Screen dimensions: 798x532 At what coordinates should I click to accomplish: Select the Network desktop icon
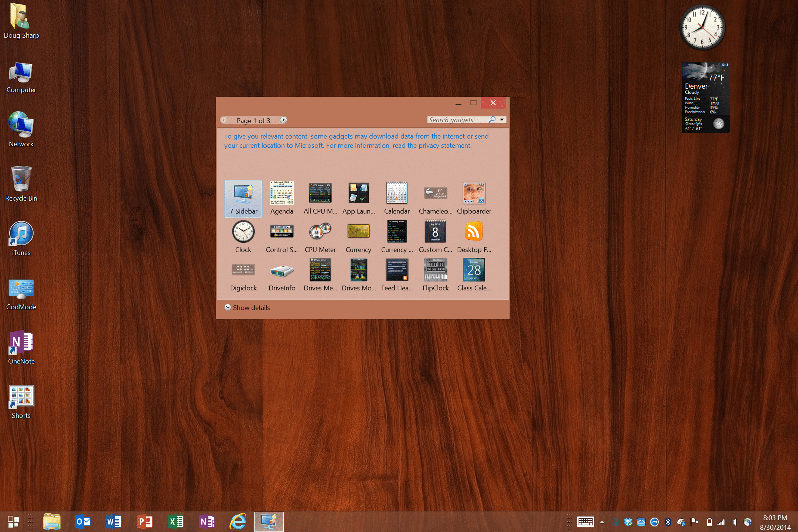(21, 129)
